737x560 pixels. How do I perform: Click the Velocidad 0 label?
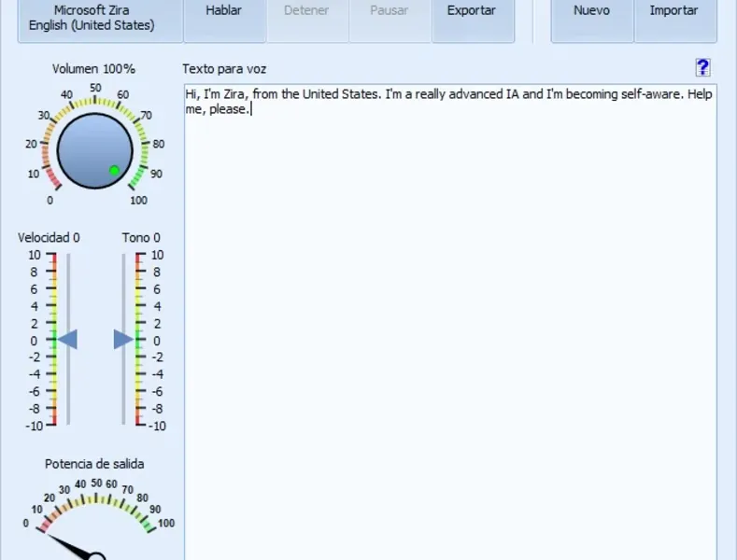point(49,238)
